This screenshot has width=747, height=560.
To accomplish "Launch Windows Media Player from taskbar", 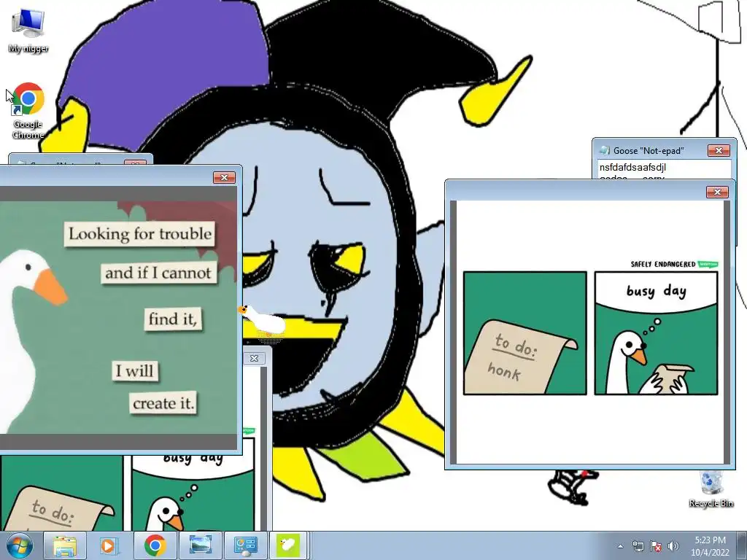I will point(108,545).
